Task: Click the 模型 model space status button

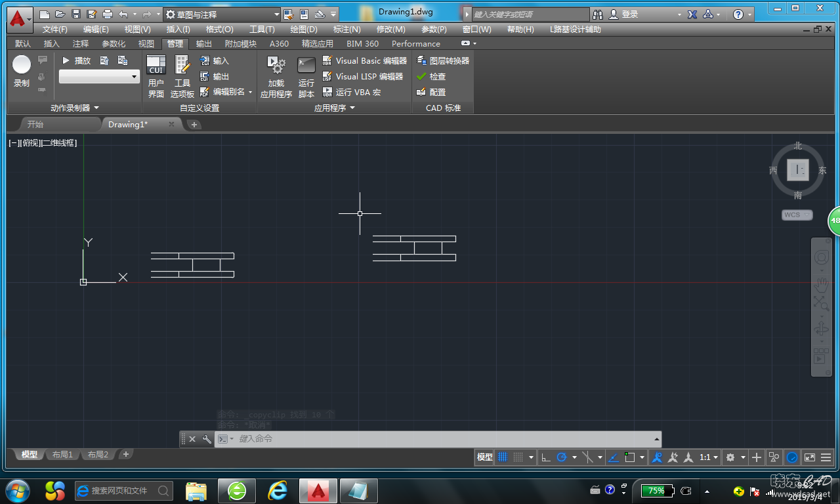Action: [x=485, y=457]
